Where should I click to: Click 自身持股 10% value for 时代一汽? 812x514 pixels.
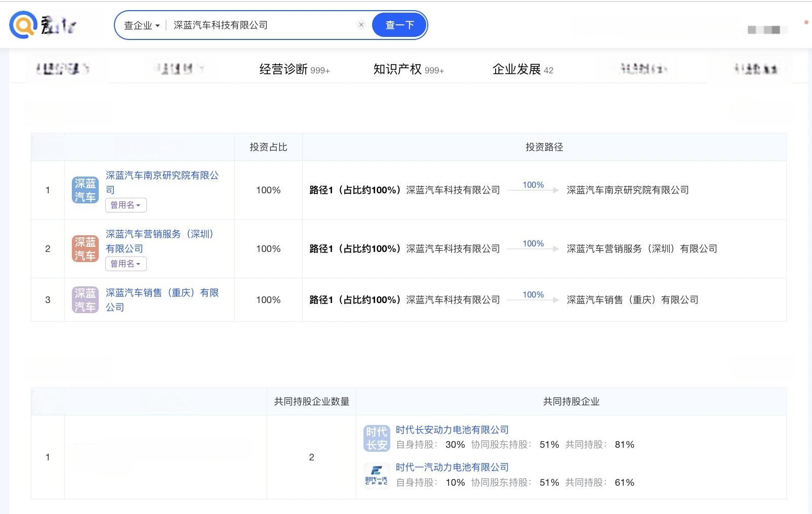(455, 483)
